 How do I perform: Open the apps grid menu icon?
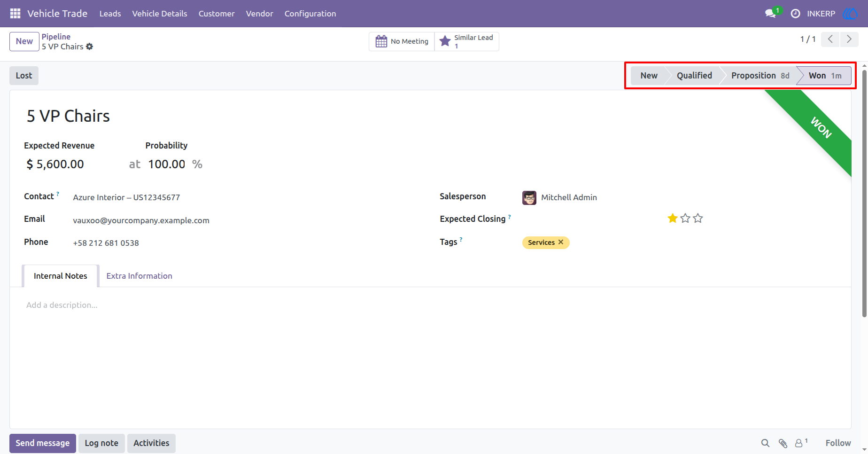point(15,14)
